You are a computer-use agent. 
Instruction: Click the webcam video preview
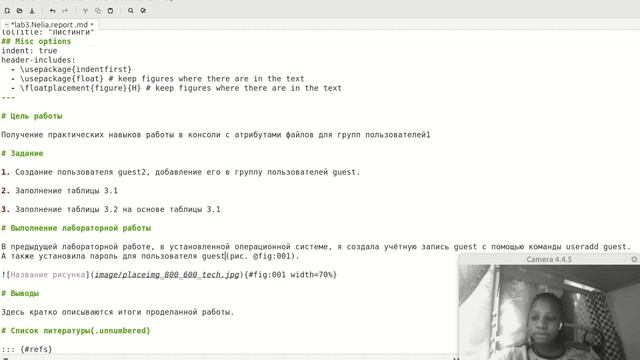coord(549,312)
